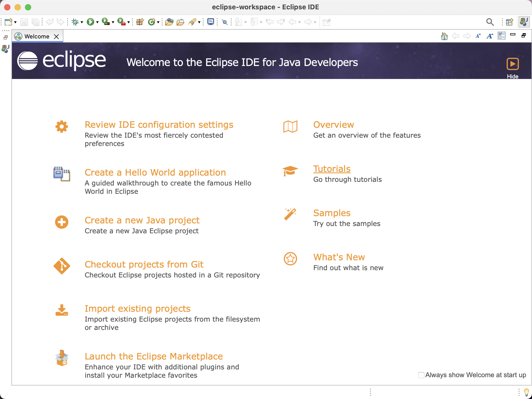Click the green Run button icon

90,22
